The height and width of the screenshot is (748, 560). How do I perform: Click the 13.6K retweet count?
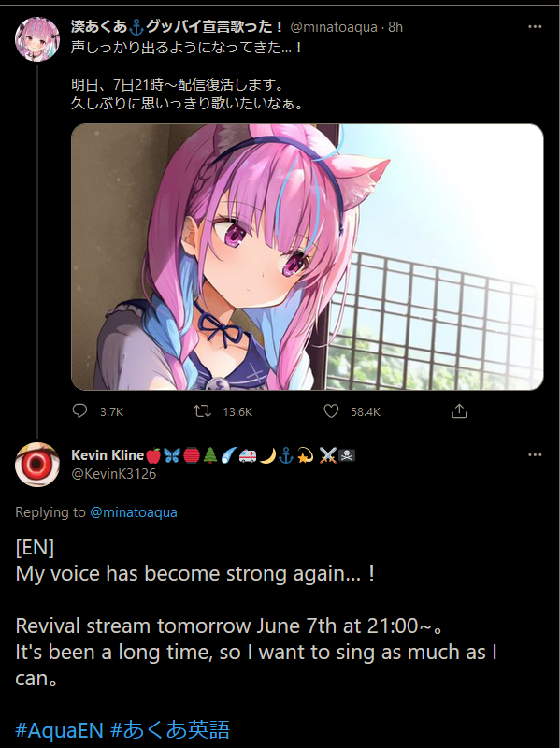click(237, 412)
